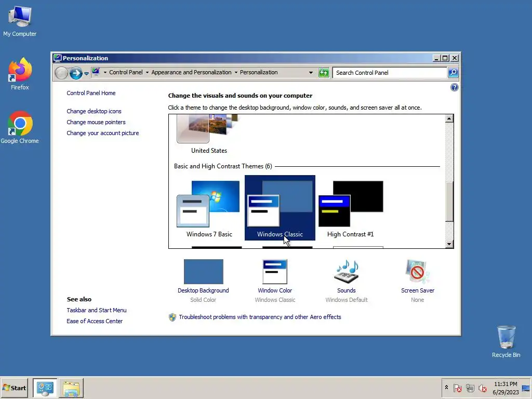Click the Aero troubleshoot shield icon
This screenshot has height=399, width=532.
click(172, 317)
